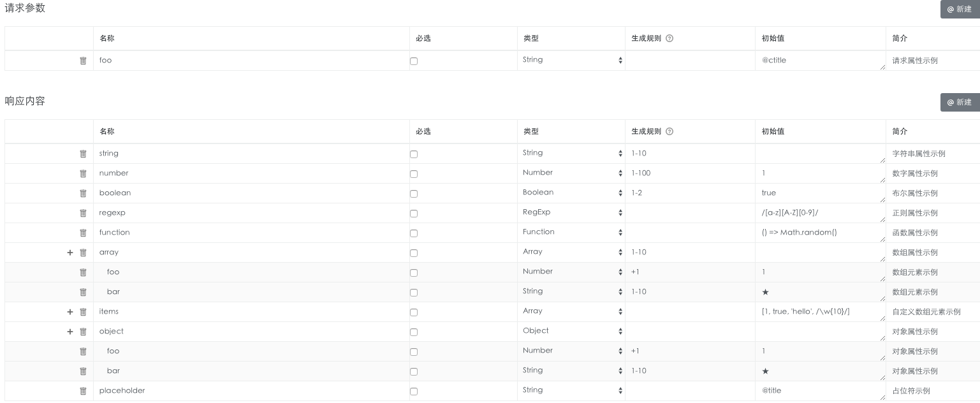
Task: Toggle required checkbox for string row
Action: (414, 154)
